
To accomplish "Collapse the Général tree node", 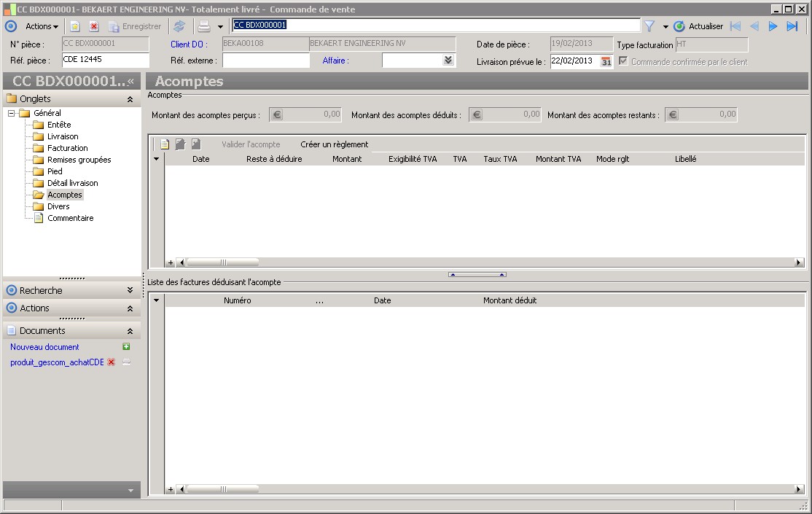I will (12, 113).
